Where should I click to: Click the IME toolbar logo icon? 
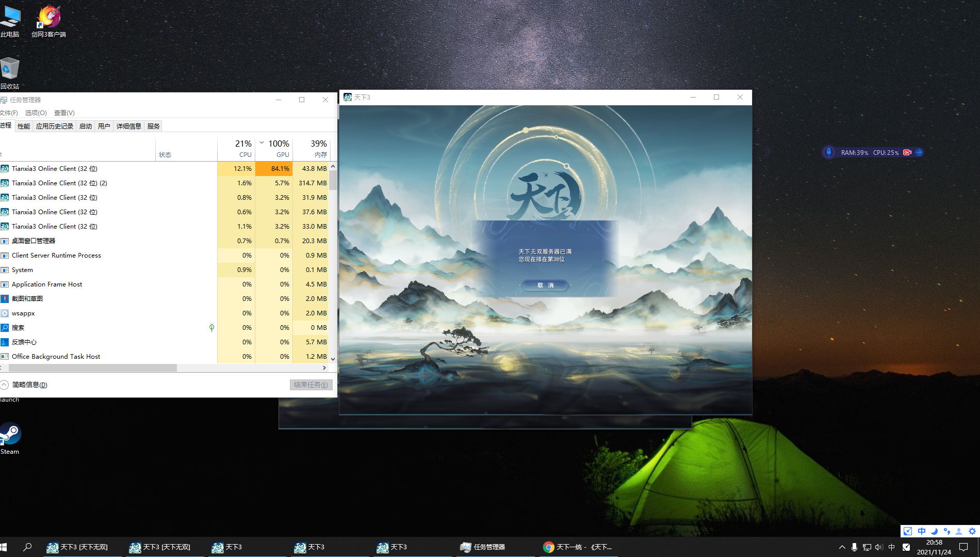pyautogui.click(x=908, y=531)
